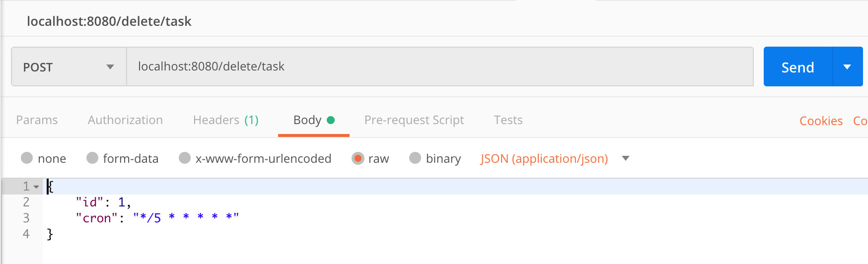Select the binary body option

[x=415, y=158]
